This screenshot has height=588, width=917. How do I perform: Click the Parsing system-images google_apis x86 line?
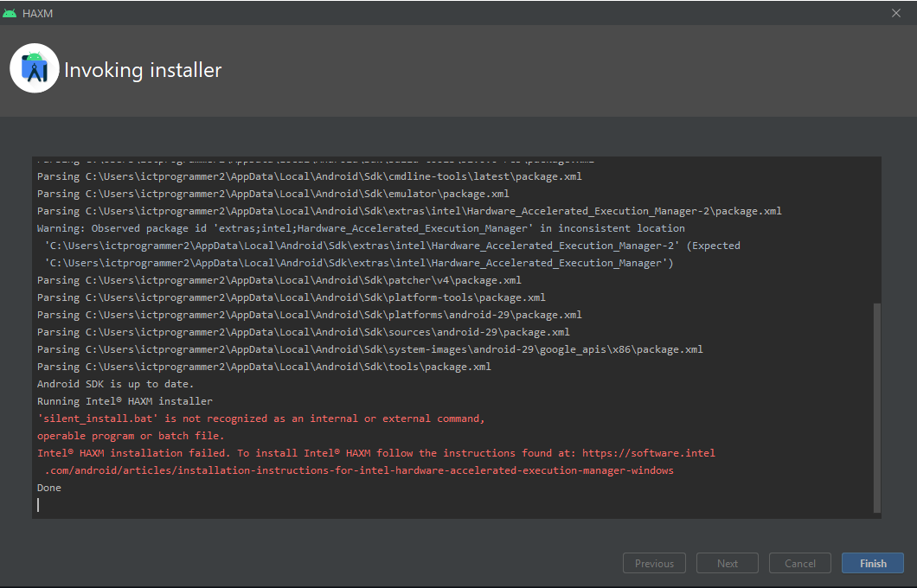pos(370,349)
